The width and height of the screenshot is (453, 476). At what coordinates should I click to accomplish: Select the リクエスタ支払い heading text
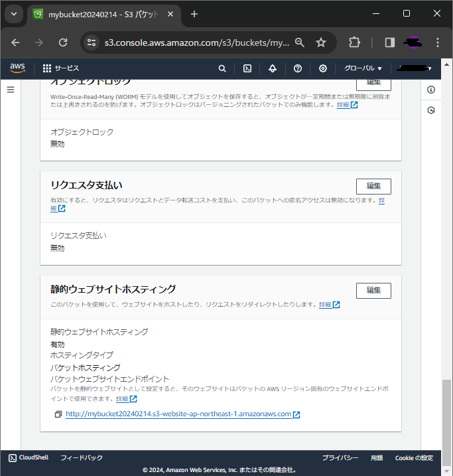pyautogui.click(x=86, y=185)
